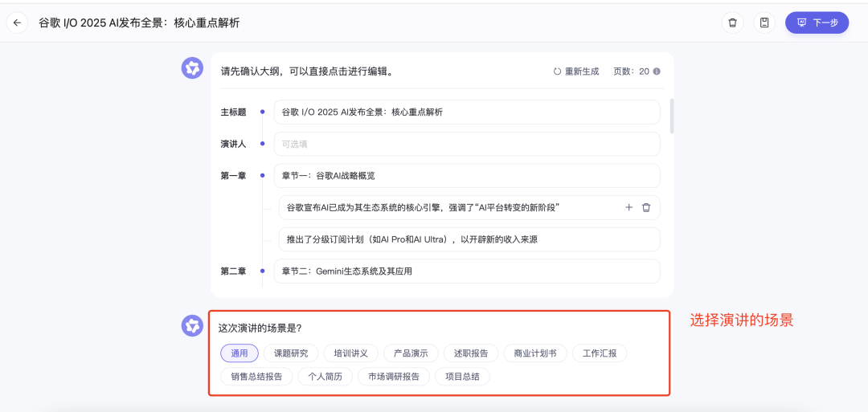Click the page title text in header
This screenshot has width=868, height=412.
click(x=139, y=22)
